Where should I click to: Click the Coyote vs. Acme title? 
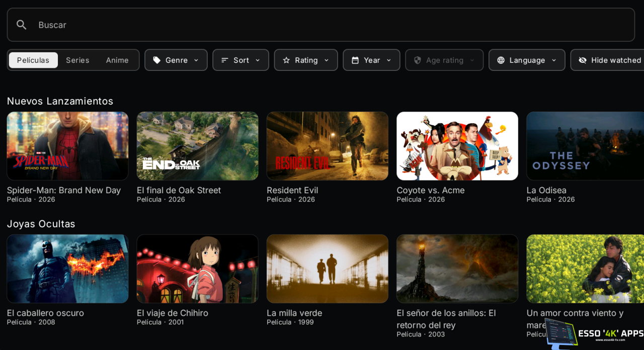click(x=431, y=190)
